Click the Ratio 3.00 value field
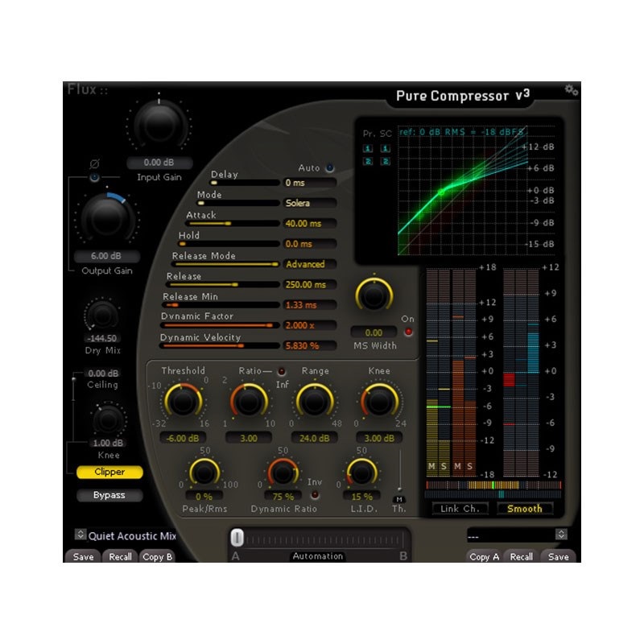The image size is (644, 644). pyautogui.click(x=249, y=438)
